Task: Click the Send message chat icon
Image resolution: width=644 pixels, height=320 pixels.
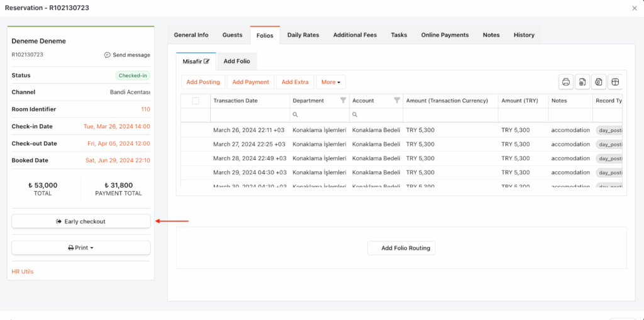Action: point(108,55)
